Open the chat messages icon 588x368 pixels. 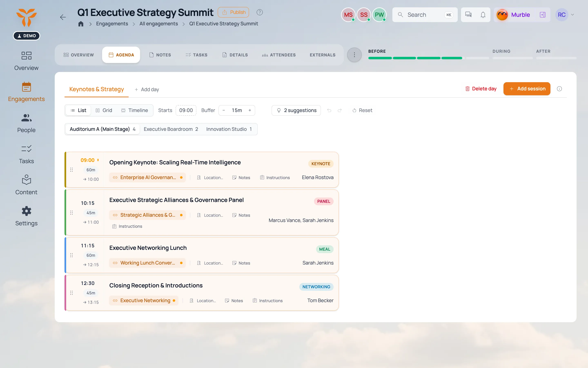468,15
